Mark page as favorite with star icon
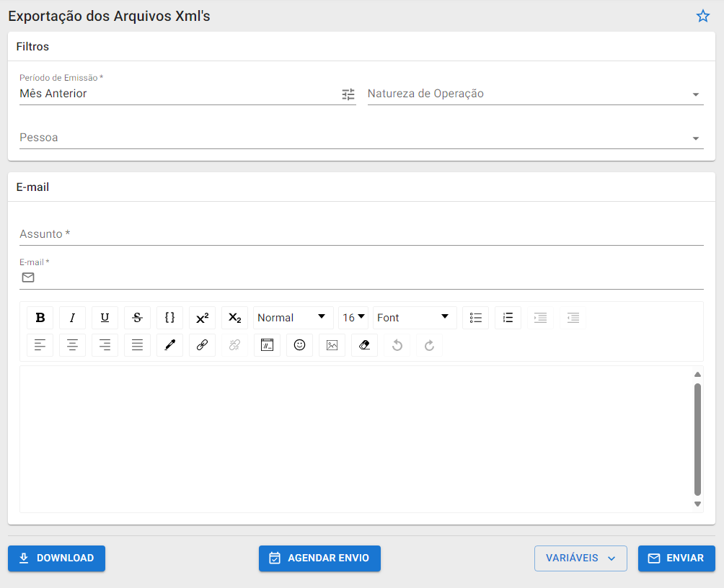724x588 pixels. coord(702,16)
